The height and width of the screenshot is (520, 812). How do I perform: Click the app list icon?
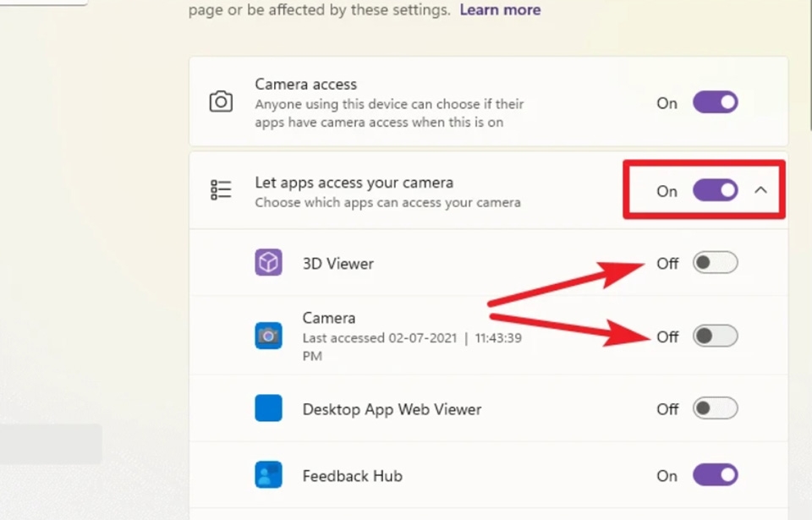(221, 189)
